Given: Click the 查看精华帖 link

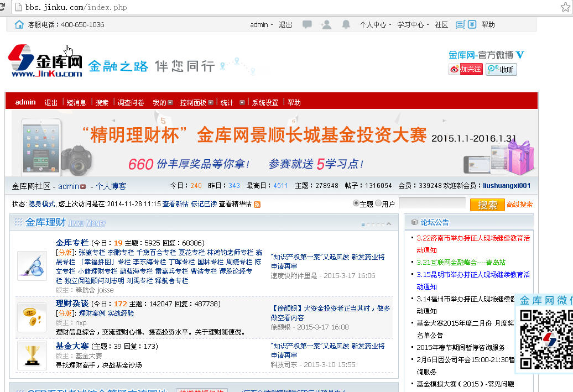Looking at the screenshot, I should (x=236, y=204).
